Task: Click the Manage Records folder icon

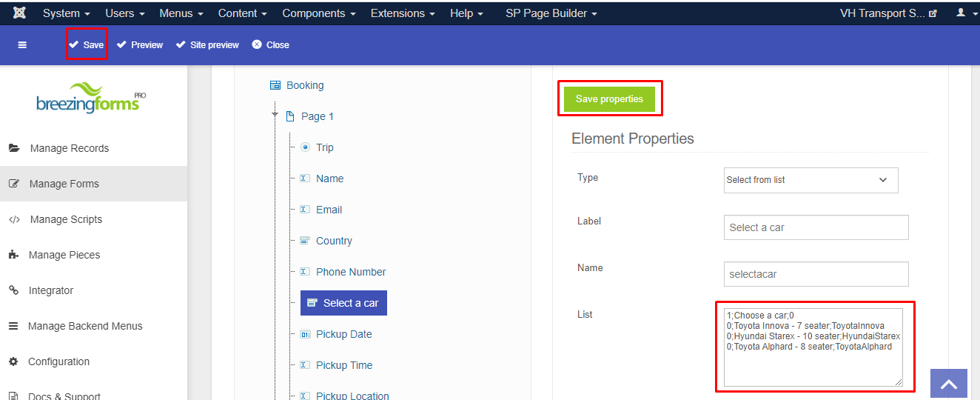Action: point(13,148)
